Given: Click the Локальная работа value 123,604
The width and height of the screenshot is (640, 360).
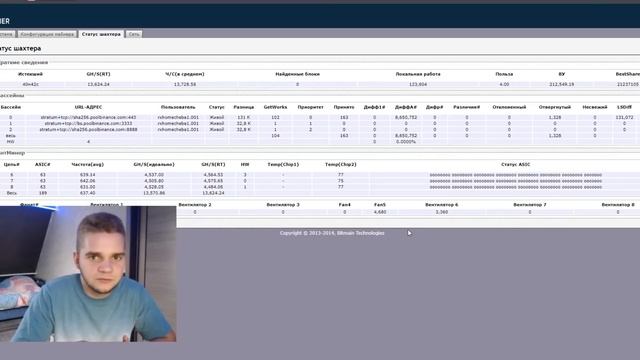Looking at the screenshot, I should click(x=418, y=84).
